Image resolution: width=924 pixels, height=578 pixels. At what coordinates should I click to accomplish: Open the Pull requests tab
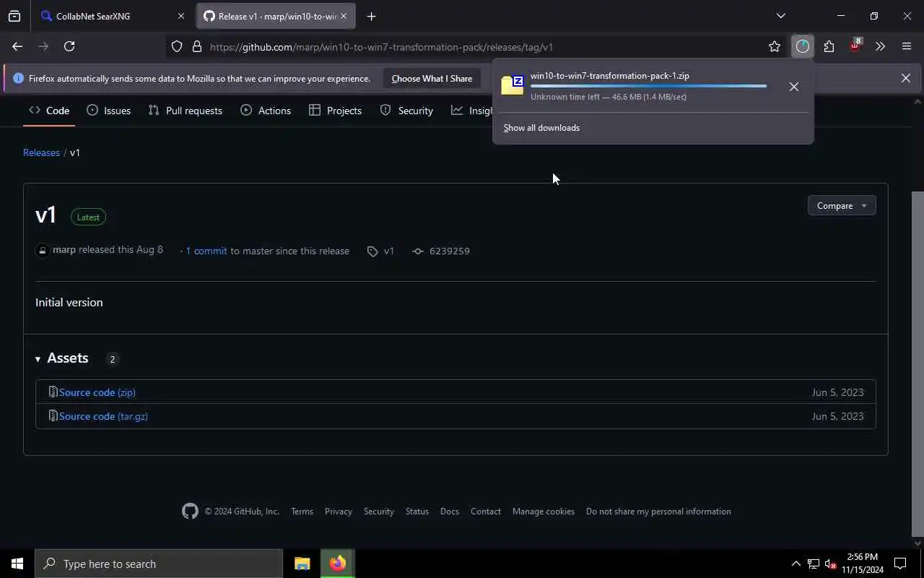pyautogui.click(x=186, y=111)
